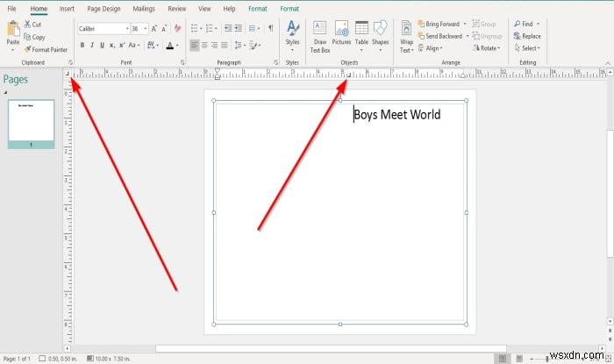Collapse the ribbon
614x364 pixels.
607,63
